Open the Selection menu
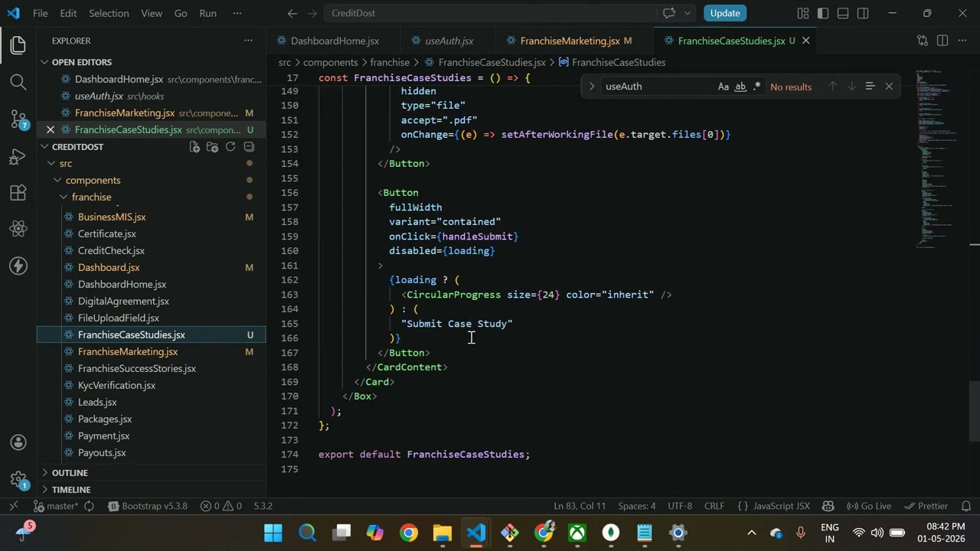Viewport: 980px width, 551px height. point(109,13)
